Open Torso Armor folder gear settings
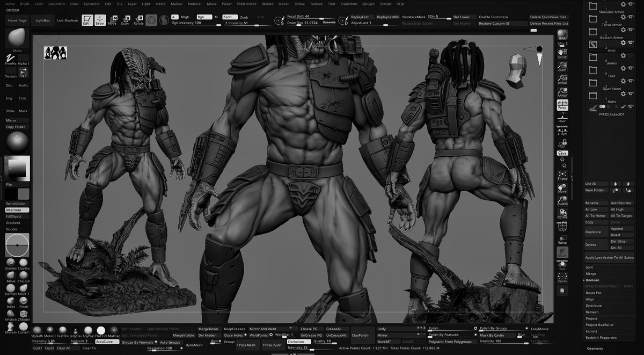Viewport: 644px width, 355px height. (x=623, y=18)
